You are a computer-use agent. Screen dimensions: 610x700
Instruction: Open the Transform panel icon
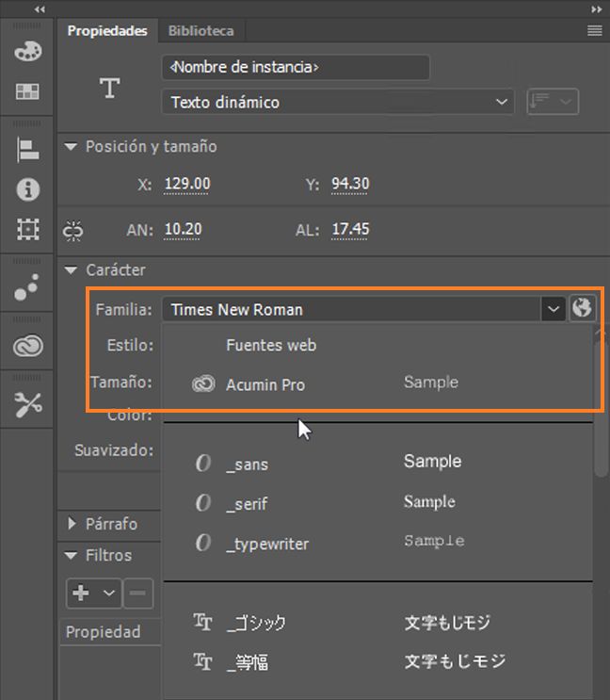(27, 229)
